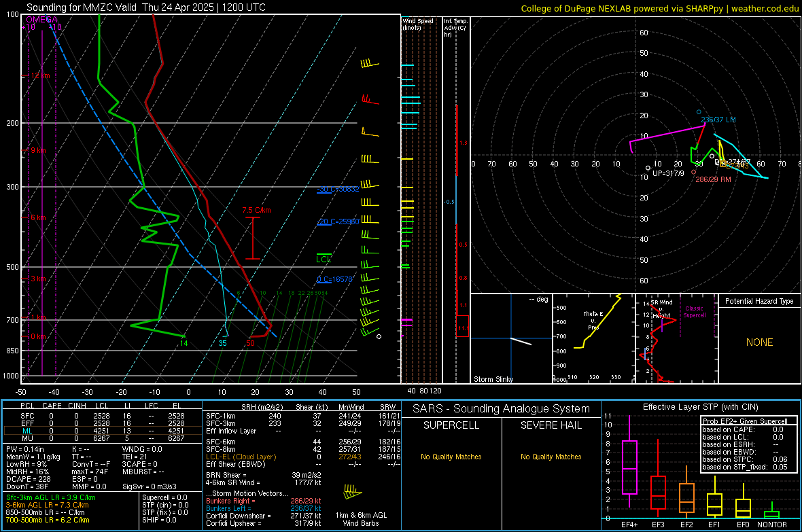Viewport: 802px width, 532px height.
Task: Click the Bunkers Left storm motion line
Action: pos(264,508)
